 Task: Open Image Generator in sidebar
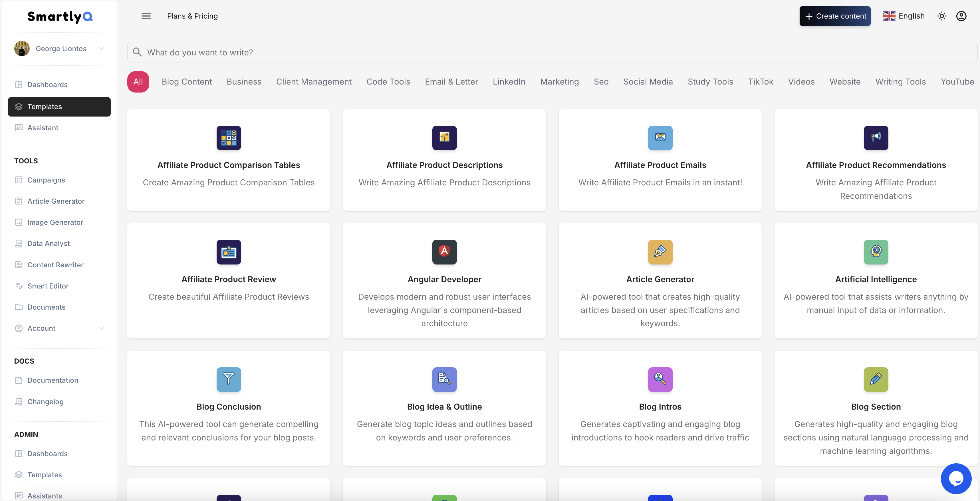(x=55, y=222)
